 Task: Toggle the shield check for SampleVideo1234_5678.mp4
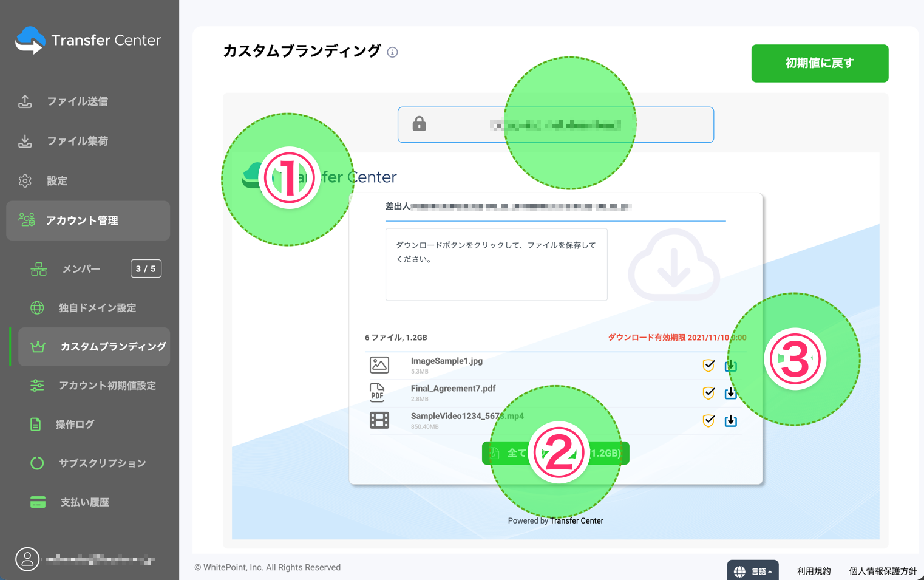point(708,421)
